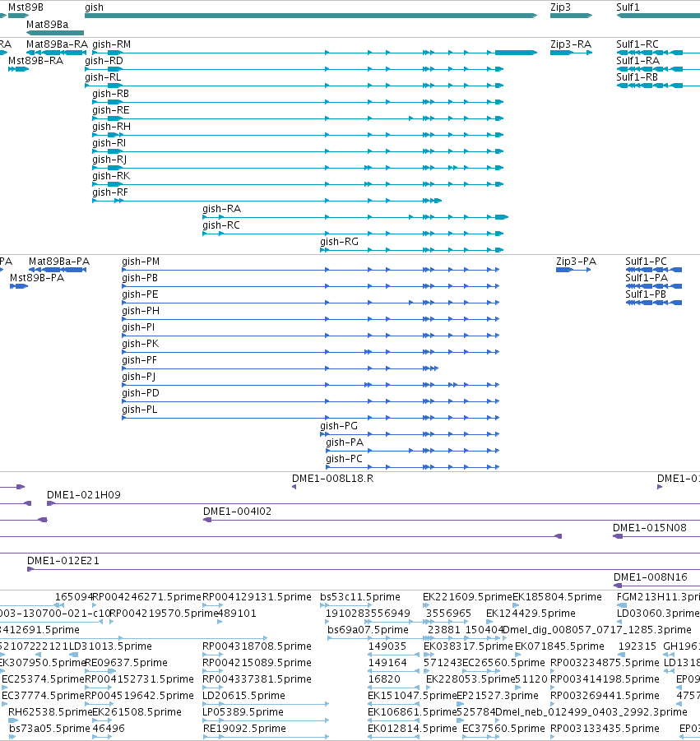Image resolution: width=700 pixels, height=741 pixels.
Task: Click the Sulf1-RC transcript label
Action: pyautogui.click(x=637, y=44)
